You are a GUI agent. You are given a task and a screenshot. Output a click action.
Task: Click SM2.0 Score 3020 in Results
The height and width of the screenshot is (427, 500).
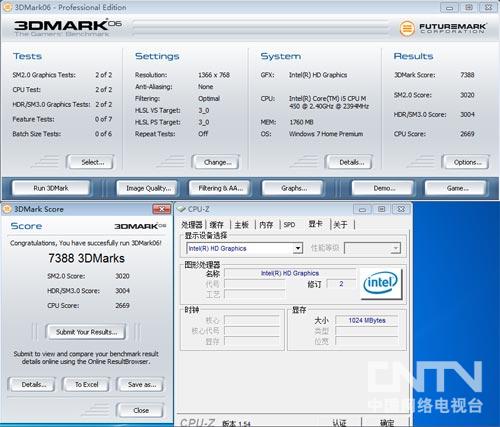pos(467,95)
